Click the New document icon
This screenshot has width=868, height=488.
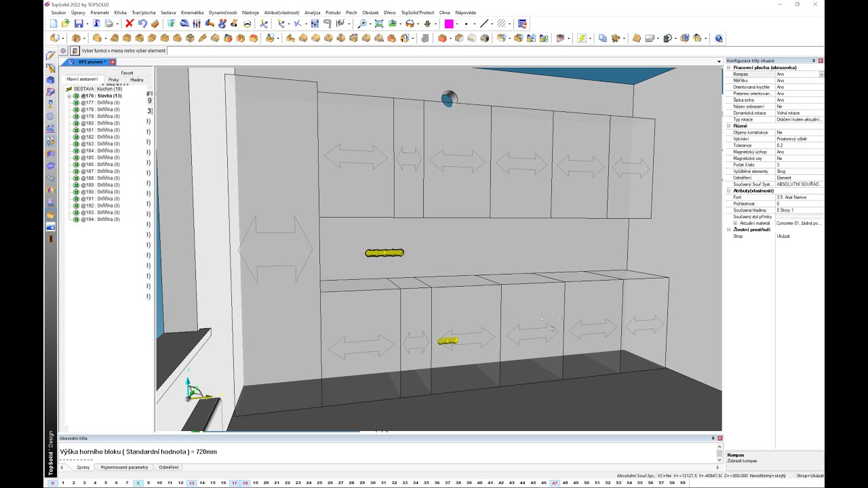coord(54,24)
